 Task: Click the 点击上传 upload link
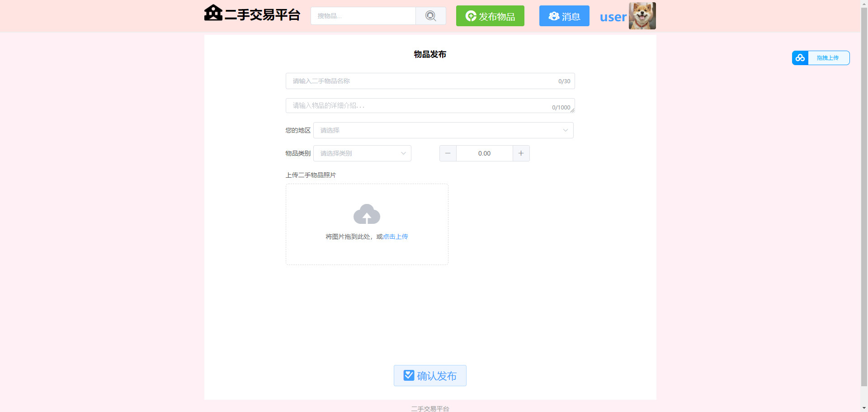[x=396, y=237]
